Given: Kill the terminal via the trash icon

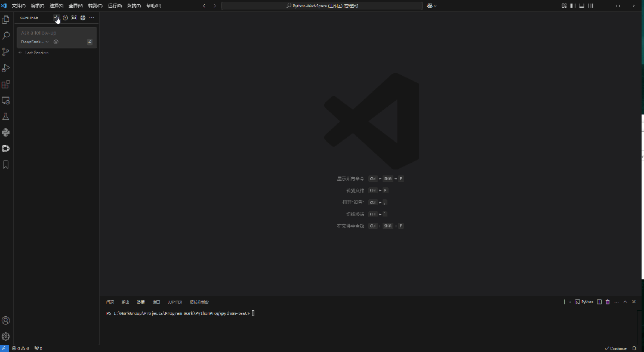Looking at the screenshot, I should pyautogui.click(x=608, y=302).
